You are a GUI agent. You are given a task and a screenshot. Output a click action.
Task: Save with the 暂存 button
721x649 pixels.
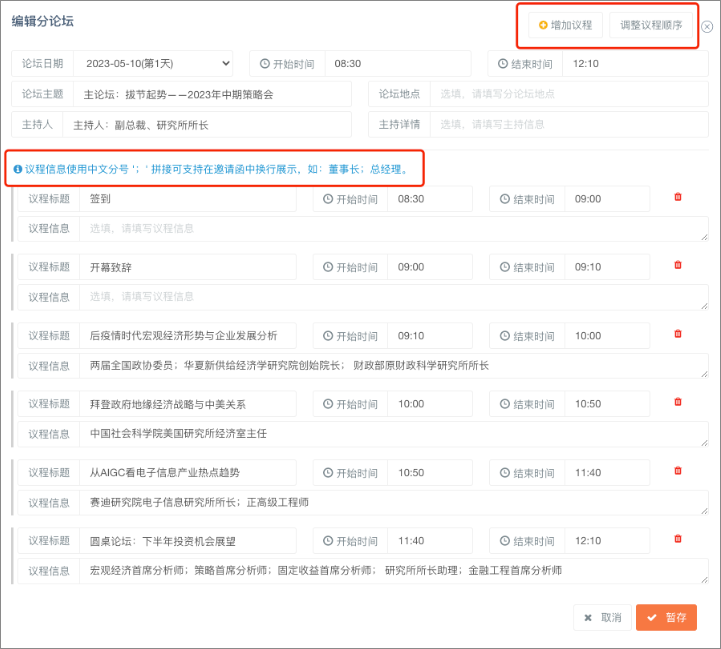point(666,617)
